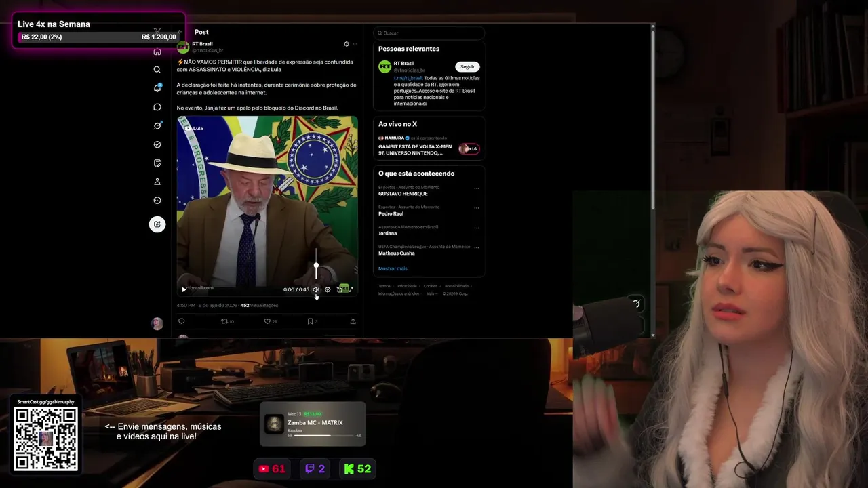
Task: Click the reply icon under the post
Action: click(181, 321)
